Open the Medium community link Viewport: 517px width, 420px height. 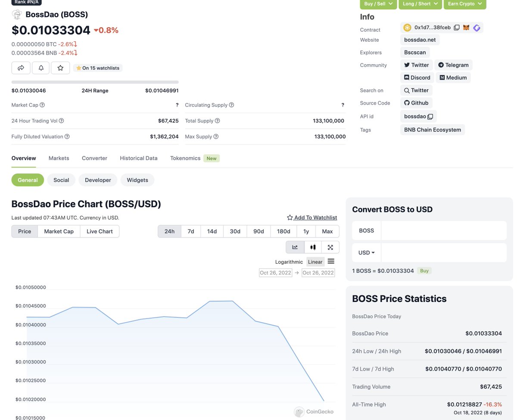tap(453, 78)
